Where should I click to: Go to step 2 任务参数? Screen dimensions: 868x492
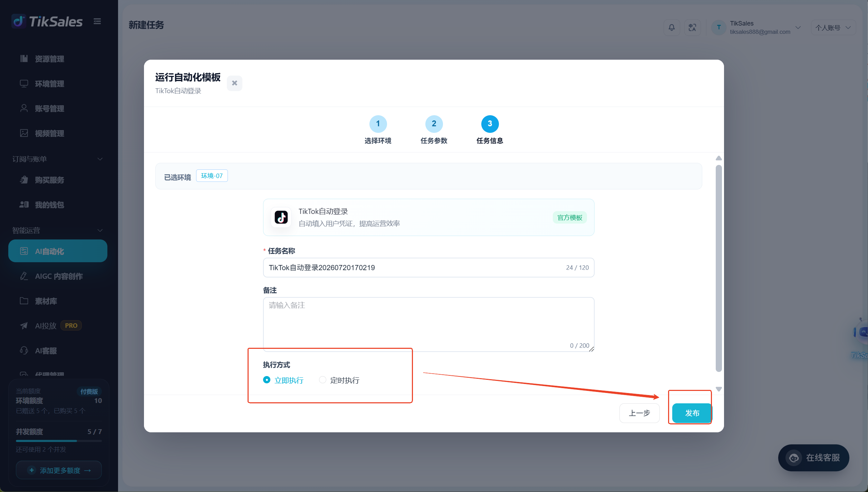[434, 130]
